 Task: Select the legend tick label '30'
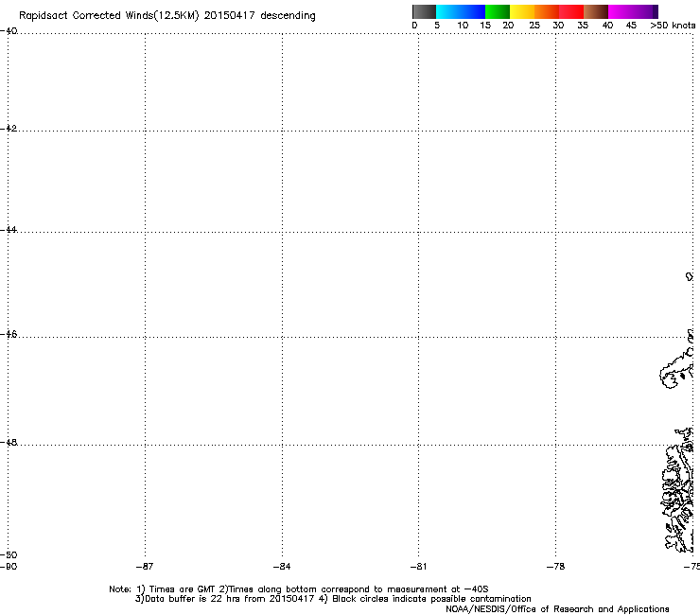point(558,26)
